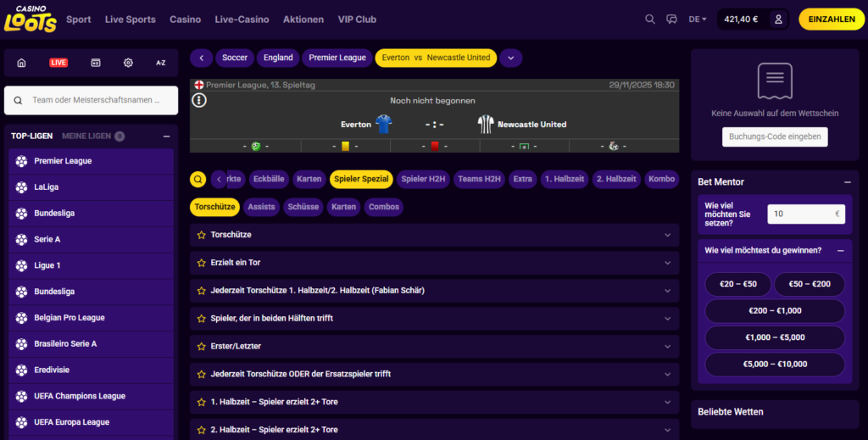
Task: Open Brasileiro Serie A in sidebar
Action: pos(92,343)
